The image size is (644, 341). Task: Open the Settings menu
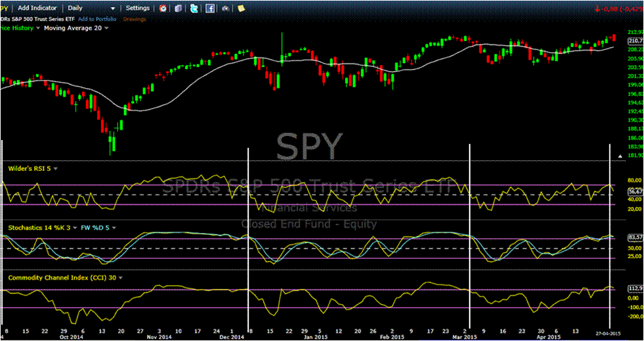137,8
